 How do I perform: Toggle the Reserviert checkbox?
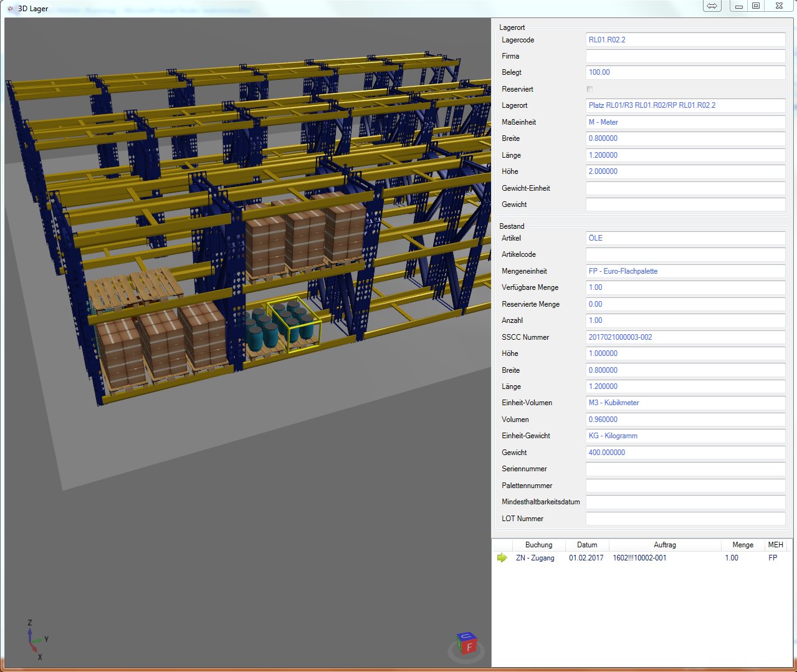coord(589,89)
